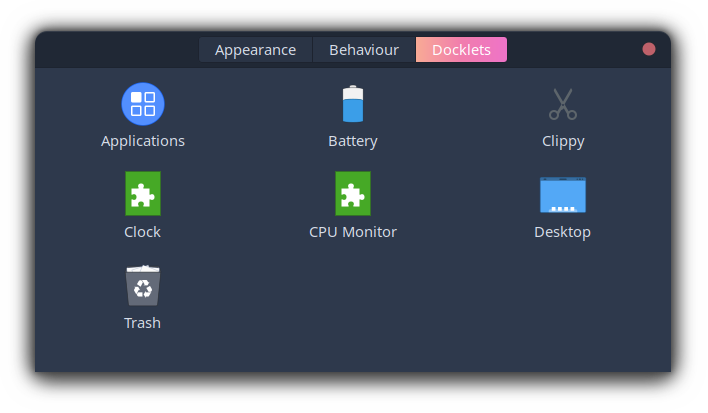Image resolution: width=708 pixels, height=413 pixels.
Task: Select the Desktop docklet icon
Action: [563, 194]
